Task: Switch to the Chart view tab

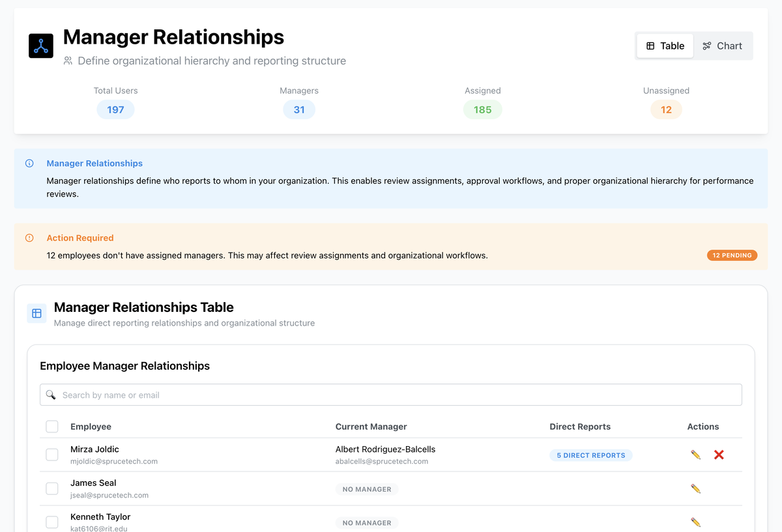Action: click(722, 46)
